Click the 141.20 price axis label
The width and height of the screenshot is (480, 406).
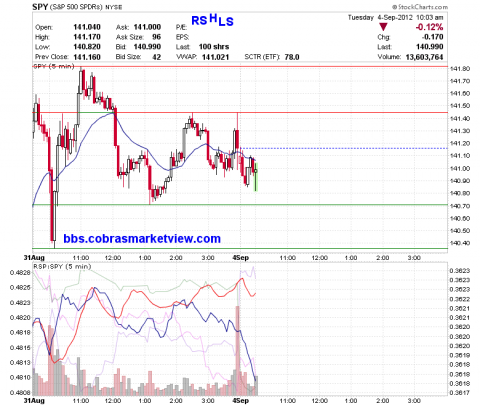pos(460,143)
